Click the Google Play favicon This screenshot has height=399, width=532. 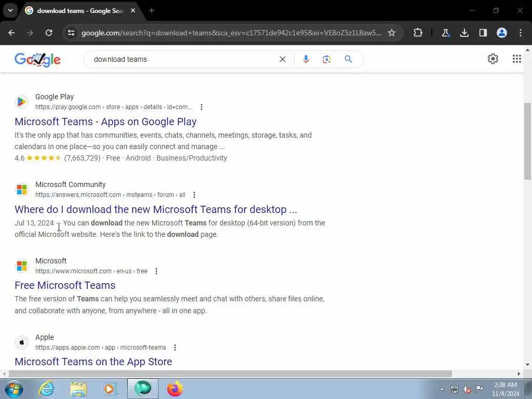(22, 102)
